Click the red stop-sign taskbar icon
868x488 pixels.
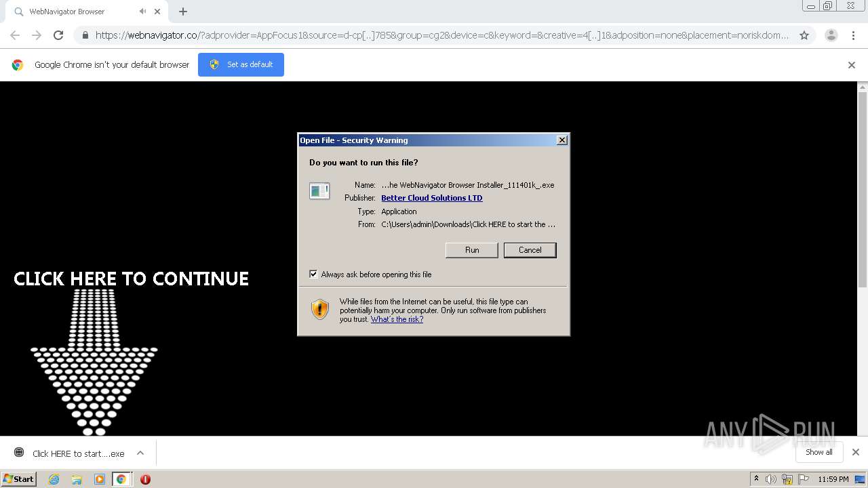[145, 479]
